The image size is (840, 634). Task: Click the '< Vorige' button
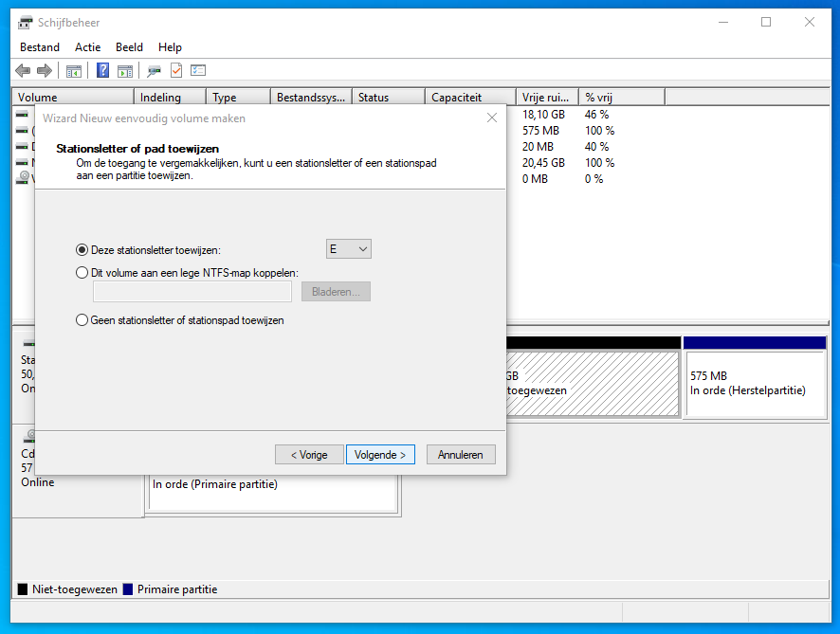tap(309, 455)
